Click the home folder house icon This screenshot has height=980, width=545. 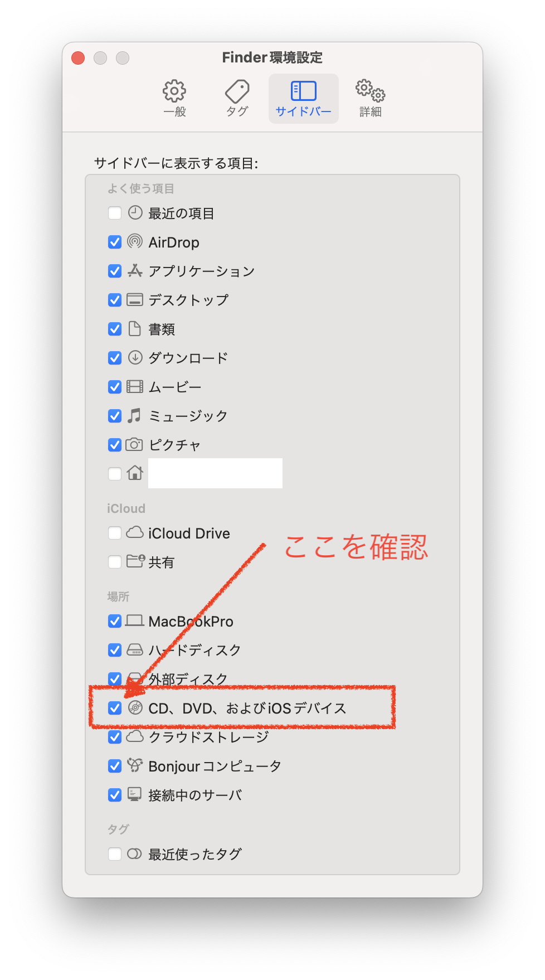coord(135,473)
